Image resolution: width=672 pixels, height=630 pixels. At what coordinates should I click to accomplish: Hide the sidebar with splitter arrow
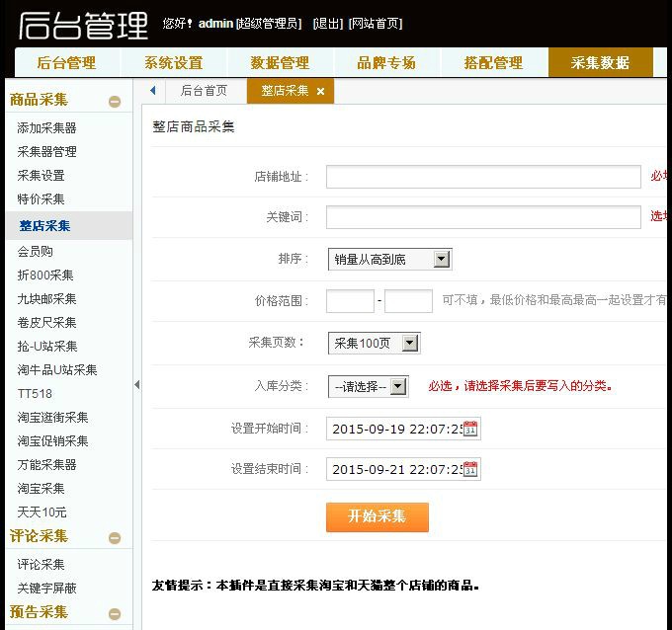(x=137, y=384)
